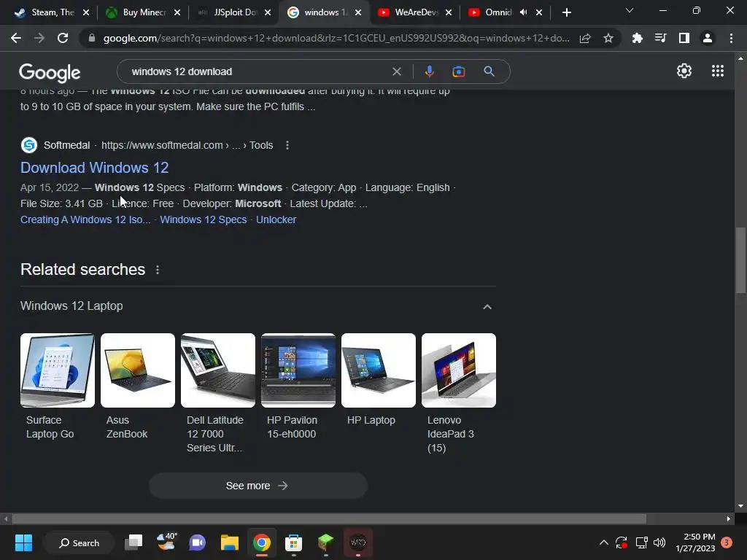Screen dimensions: 747x560
Task: Click the scroll down arrow
Action: [x=740, y=506]
